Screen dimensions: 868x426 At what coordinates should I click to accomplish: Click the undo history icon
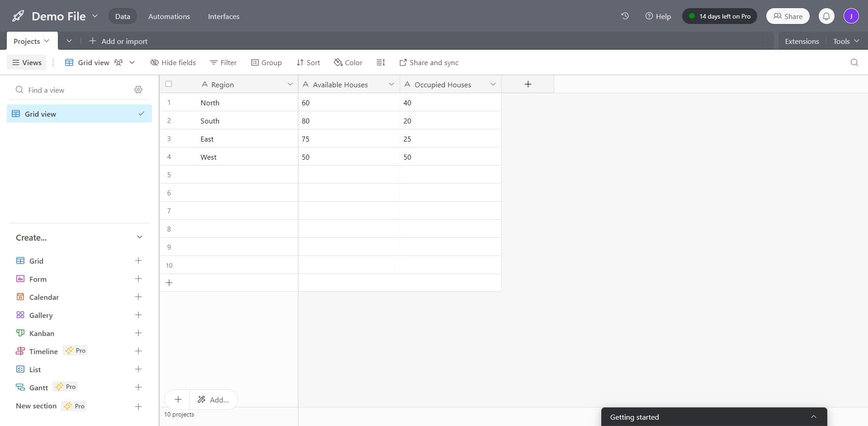625,16
